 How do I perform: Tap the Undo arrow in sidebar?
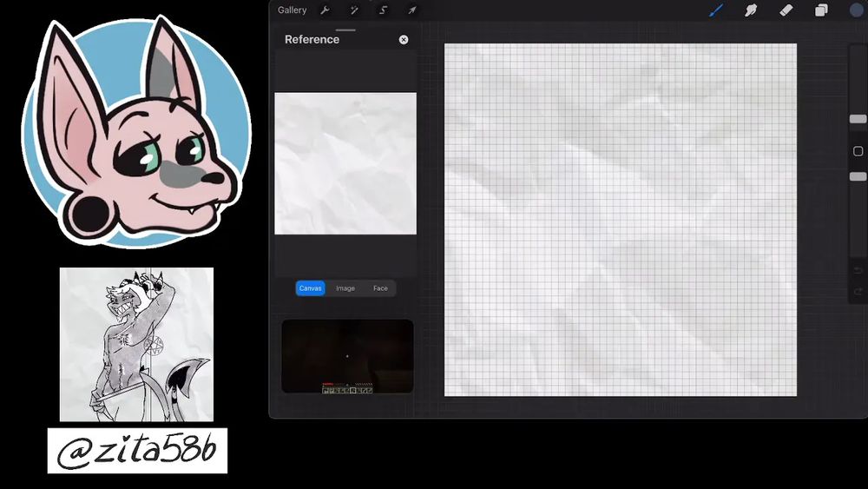pos(858,271)
